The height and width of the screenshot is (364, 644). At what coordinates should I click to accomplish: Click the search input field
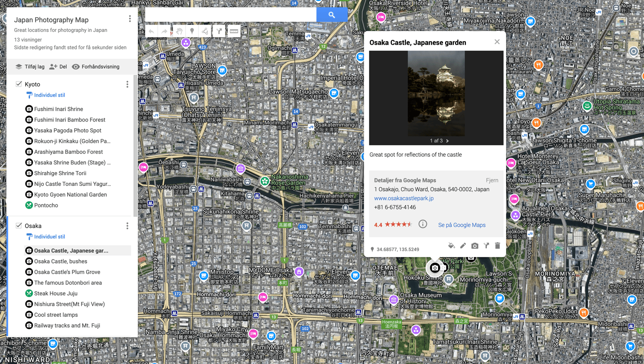[x=231, y=15]
